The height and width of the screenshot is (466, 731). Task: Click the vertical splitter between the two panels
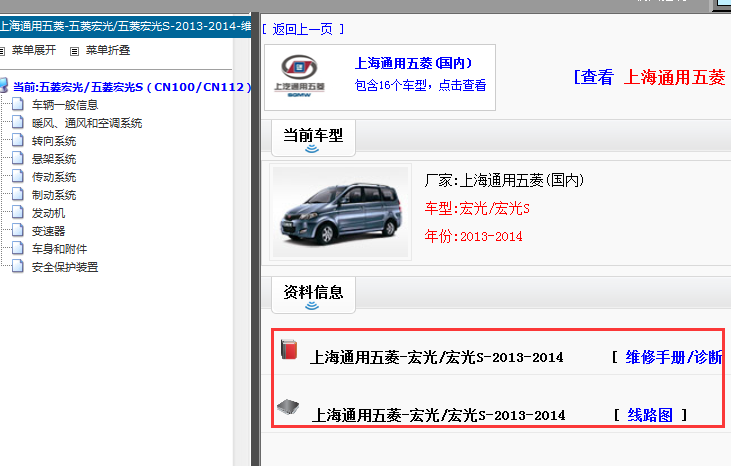[255, 240]
